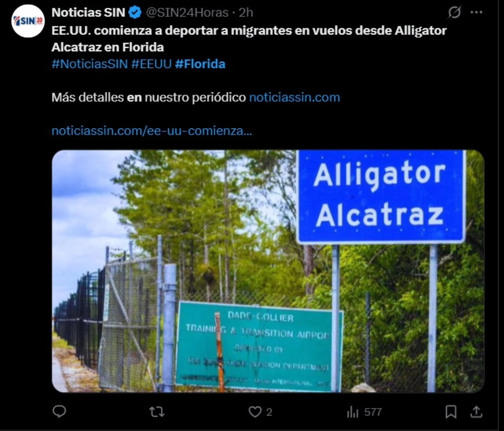Screen dimensions: 504x431
Task: Bookmark this post
Action: pyautogui.click(x=451, y=412)
